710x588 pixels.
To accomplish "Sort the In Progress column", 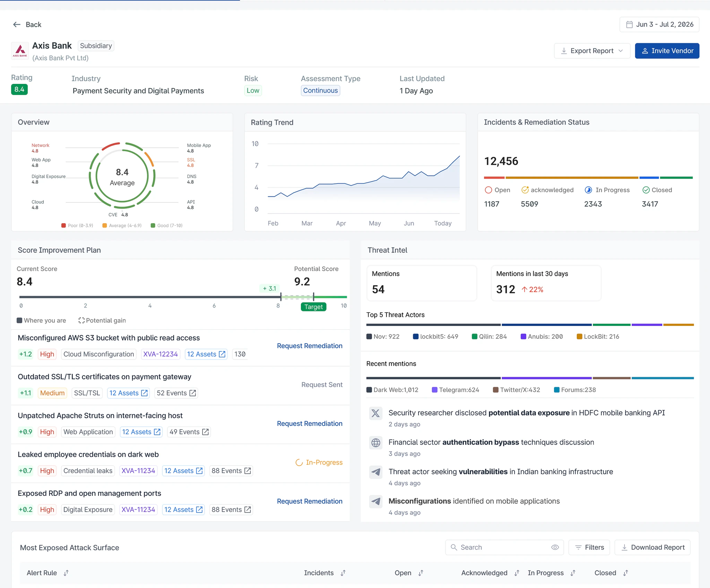I will tap(573, 573).
